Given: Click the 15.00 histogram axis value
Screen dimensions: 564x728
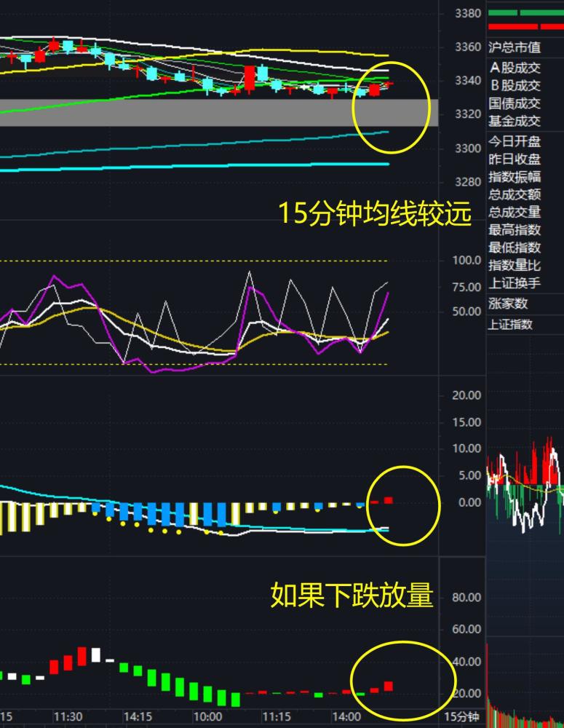Looking at the screenshot, I should pos(467,422).
